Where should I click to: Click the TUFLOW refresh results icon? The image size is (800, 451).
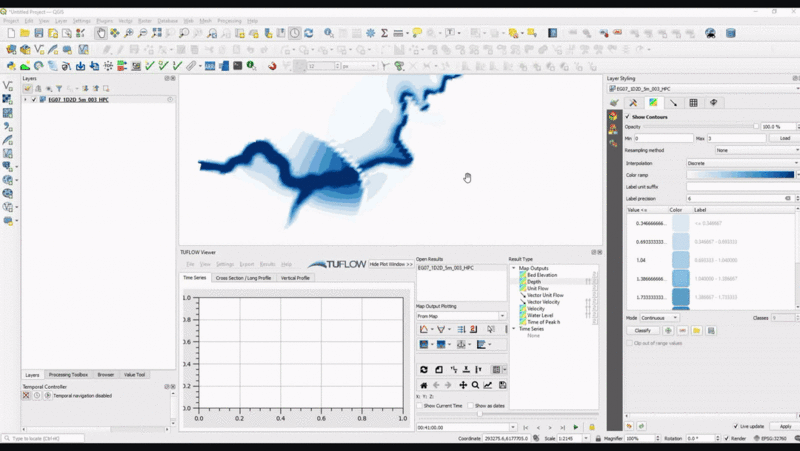coord(424,370)
